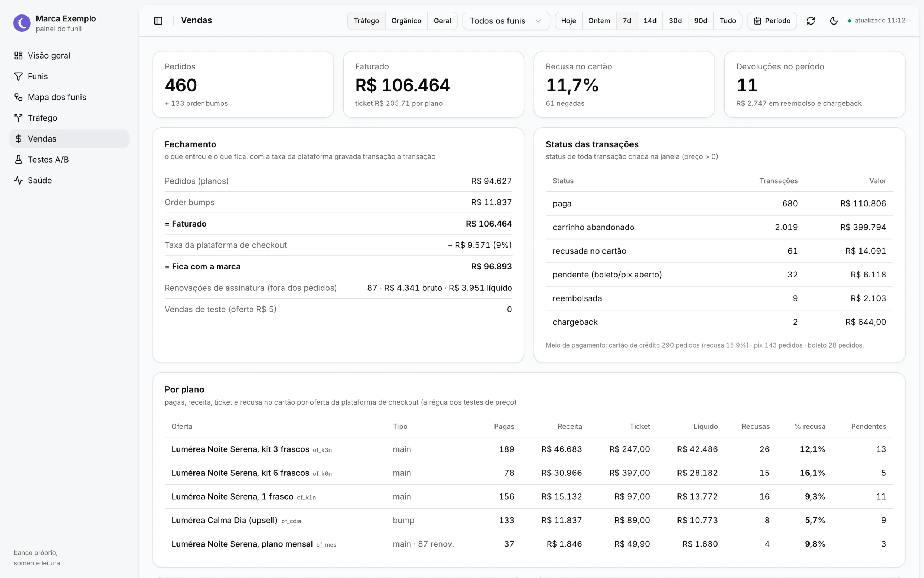Image resolution: width=924 pixels, height=578 pixels.
Task: Set date range to Ontem
Action: coord(599,21)
